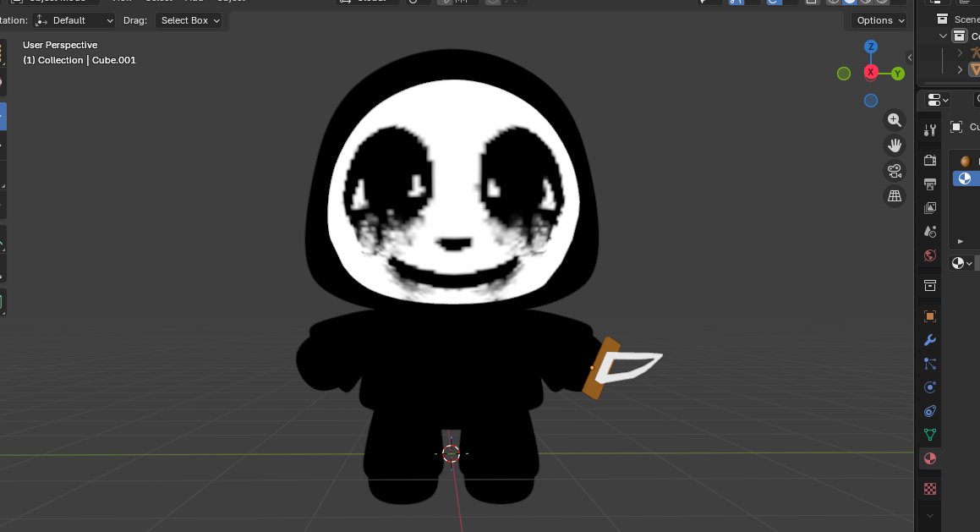Open the browse material sphere dropdown

coord(961,263)
